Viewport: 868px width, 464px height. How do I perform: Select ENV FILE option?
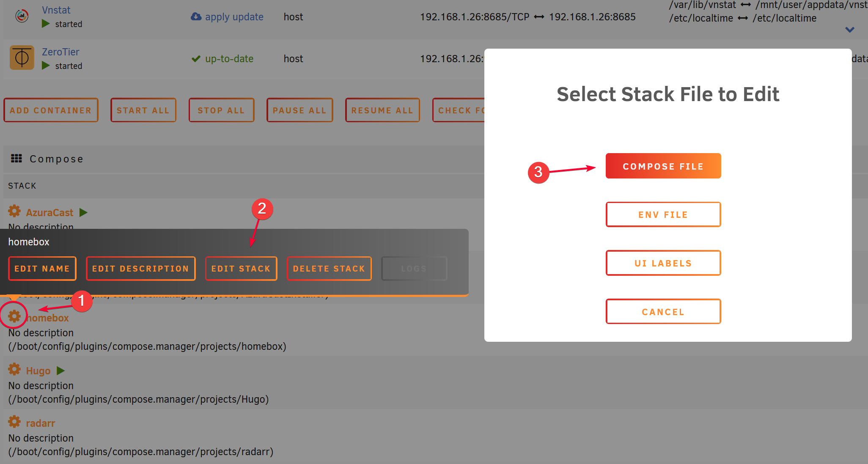[x=663, y=215]
